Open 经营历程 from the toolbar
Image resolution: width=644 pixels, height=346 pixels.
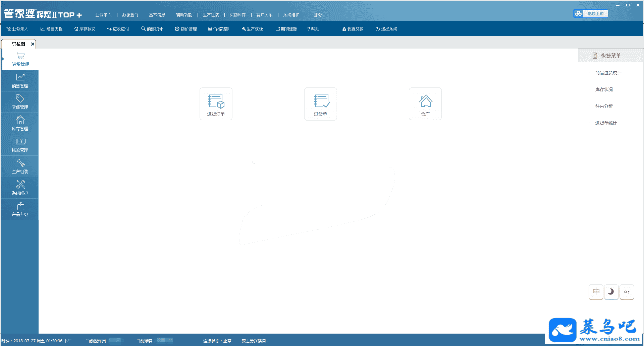pyautogui.click(x=51, y=29)
